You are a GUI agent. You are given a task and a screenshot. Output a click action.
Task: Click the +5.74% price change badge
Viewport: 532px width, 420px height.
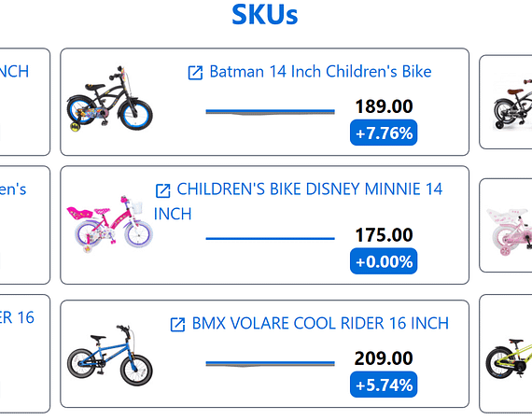pos(384,385)
